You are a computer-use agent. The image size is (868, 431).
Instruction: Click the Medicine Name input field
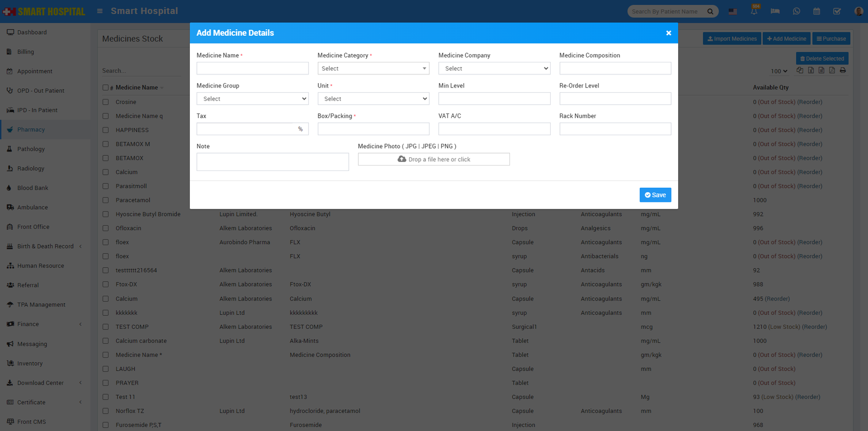pos(252,68)
